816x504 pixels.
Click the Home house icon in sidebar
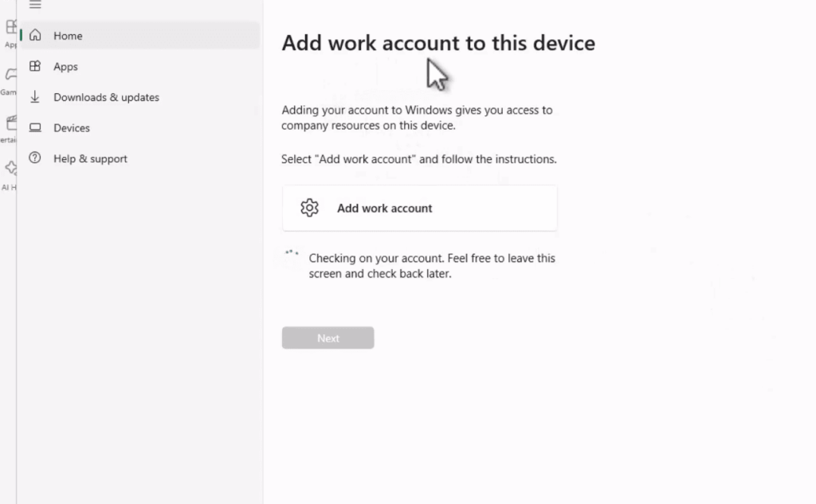(36, 35)
